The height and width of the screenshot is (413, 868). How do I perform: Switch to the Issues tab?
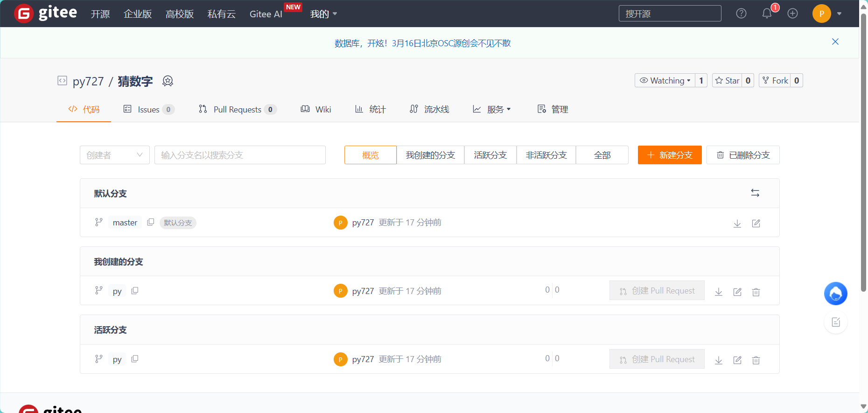coord(148,109)
